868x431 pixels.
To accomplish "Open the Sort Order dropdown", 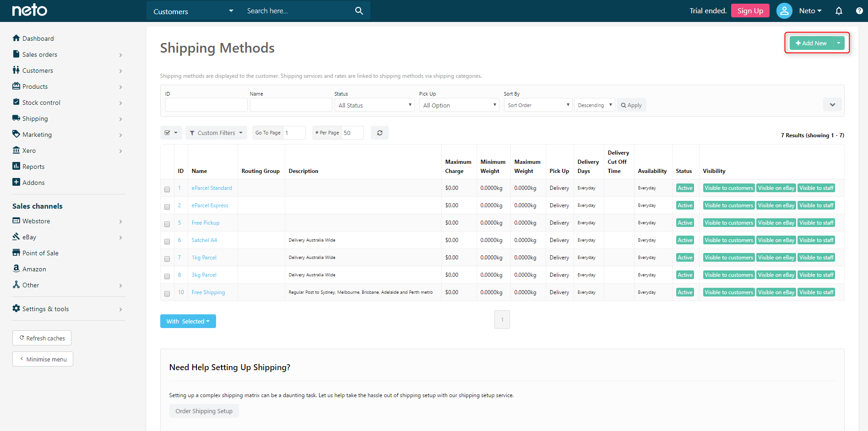I will (x=538, y=105).
